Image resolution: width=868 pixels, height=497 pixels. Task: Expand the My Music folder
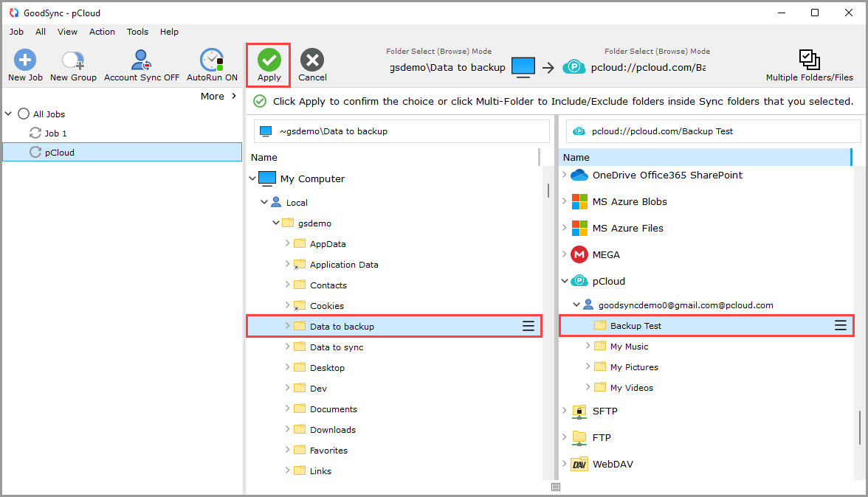tap(588, 346)
